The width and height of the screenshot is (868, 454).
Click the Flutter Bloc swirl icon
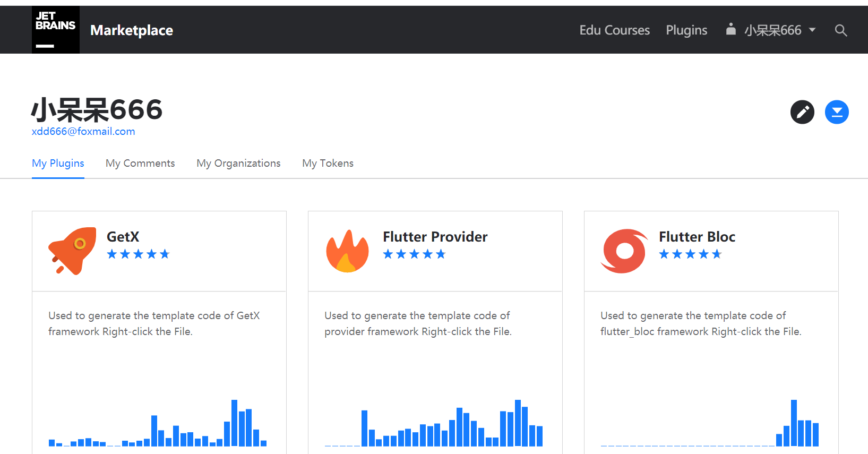coord(624,251)
